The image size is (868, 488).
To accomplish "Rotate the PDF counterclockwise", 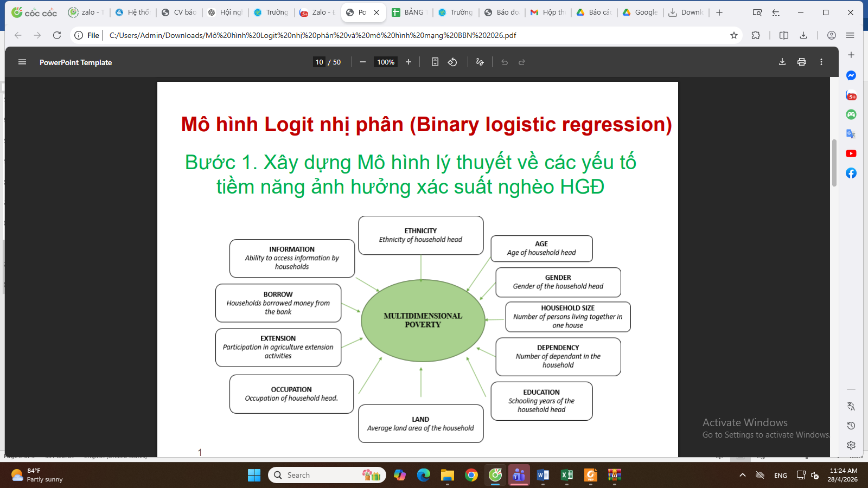I will coord(452,62).
